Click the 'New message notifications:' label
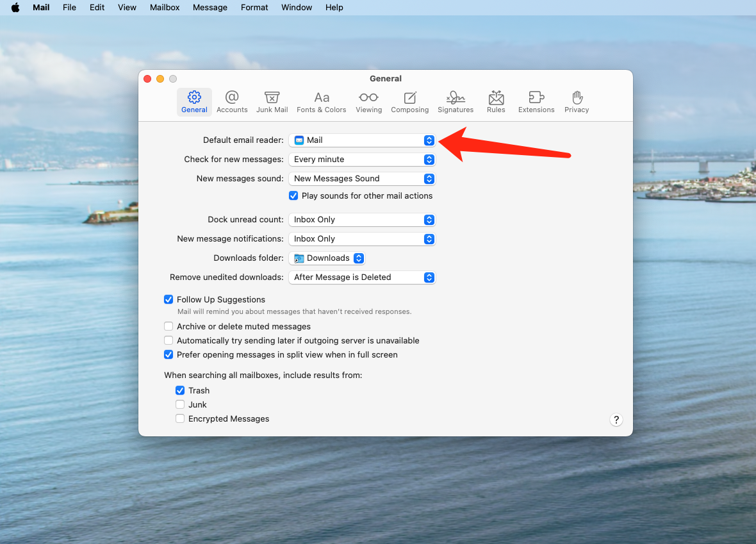 (x=231, y=239)
